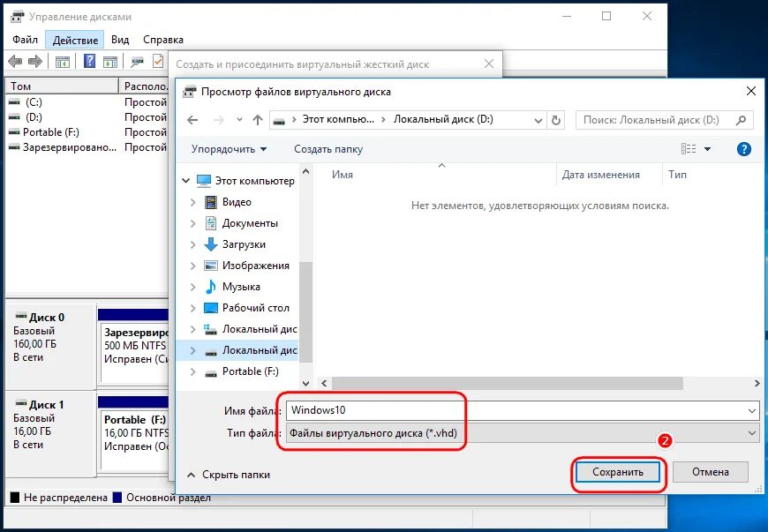Open help with the blue question icon in dialog

coord(743,149)
